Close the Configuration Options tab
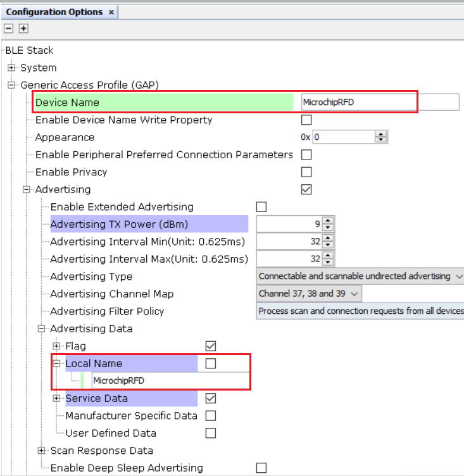Screen dimensions: 464x476 [111, 12]
